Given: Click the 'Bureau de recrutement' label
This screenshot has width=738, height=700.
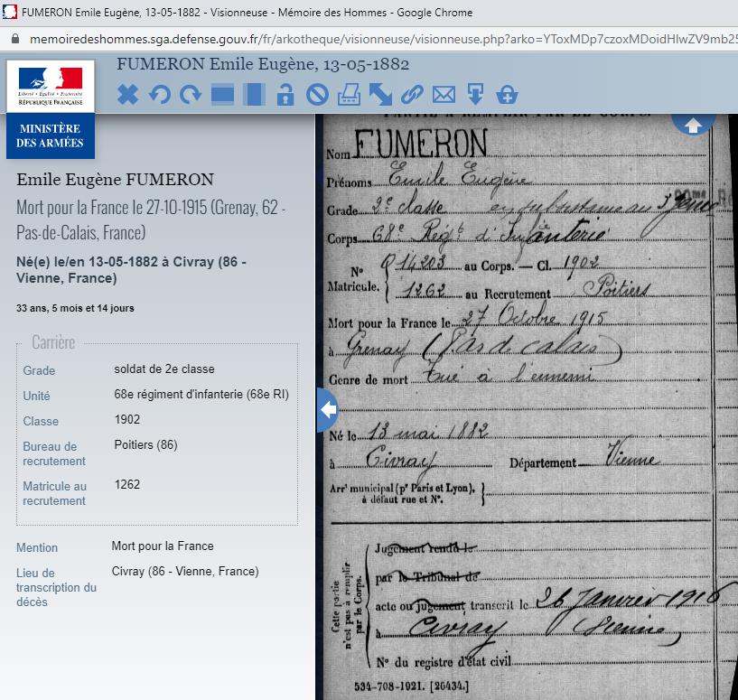Looking at the screenshot, I should pyautogui.click(x=54, y=453).
